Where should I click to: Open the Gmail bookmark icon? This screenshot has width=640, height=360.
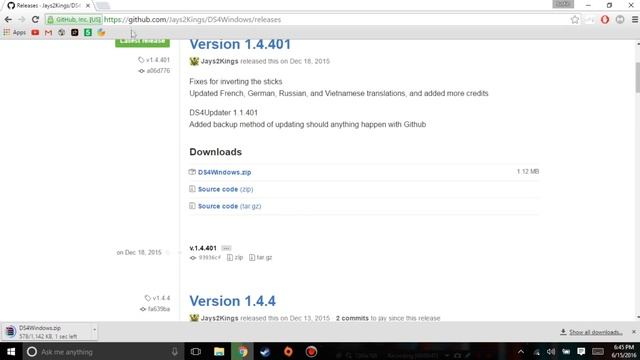coord(49,32)
